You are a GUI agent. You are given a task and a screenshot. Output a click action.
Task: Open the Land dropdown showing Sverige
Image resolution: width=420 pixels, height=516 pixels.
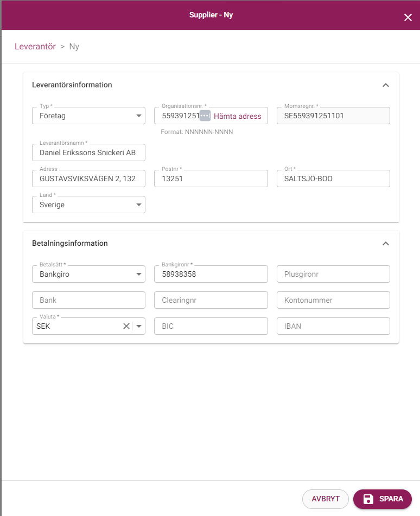pos(88,205)
